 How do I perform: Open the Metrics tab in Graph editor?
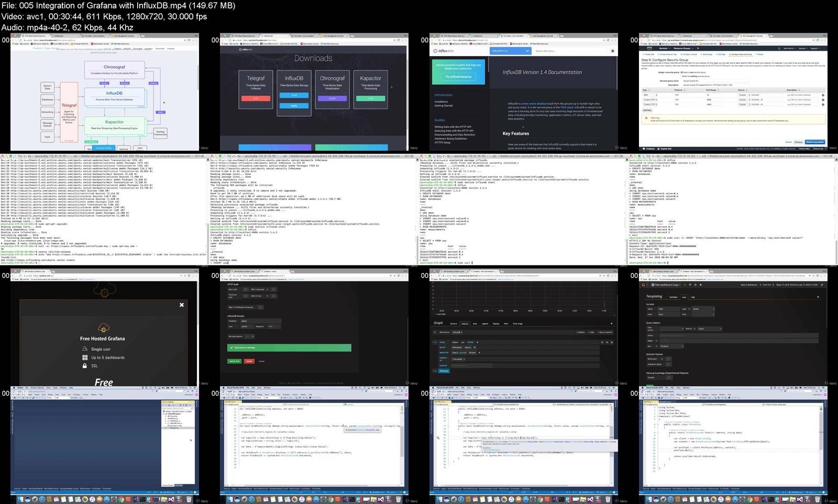[465, 324]
